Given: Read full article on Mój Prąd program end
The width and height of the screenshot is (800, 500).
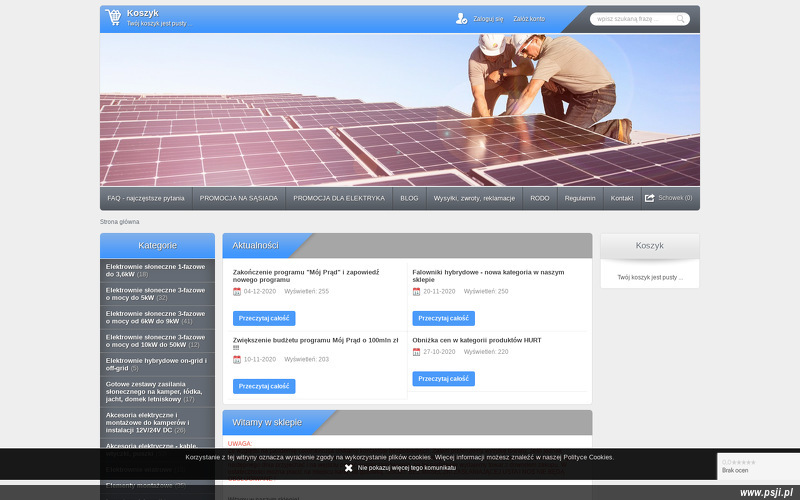Looking at the screenshot, I should 264,318.
